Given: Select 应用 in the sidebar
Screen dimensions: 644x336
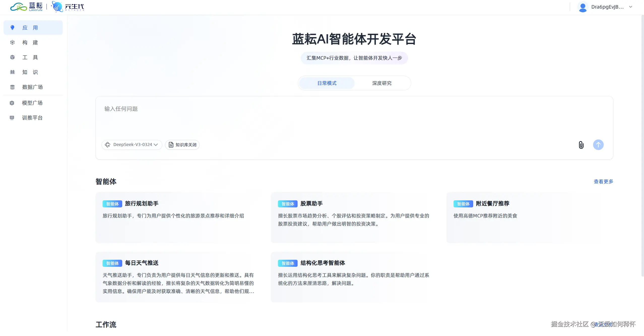Looking at the screenshot, I should tap(33, 28).
